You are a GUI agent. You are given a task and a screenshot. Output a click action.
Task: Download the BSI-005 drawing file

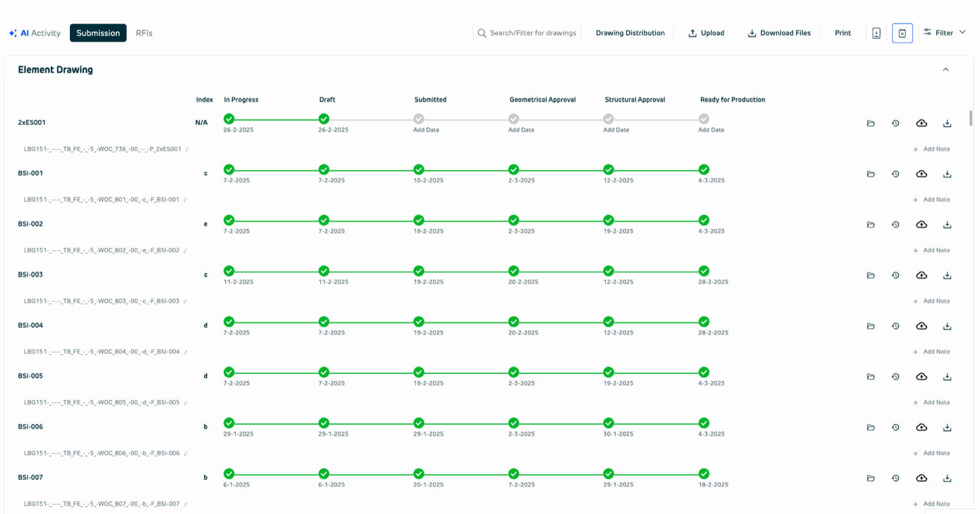(947, 377)
